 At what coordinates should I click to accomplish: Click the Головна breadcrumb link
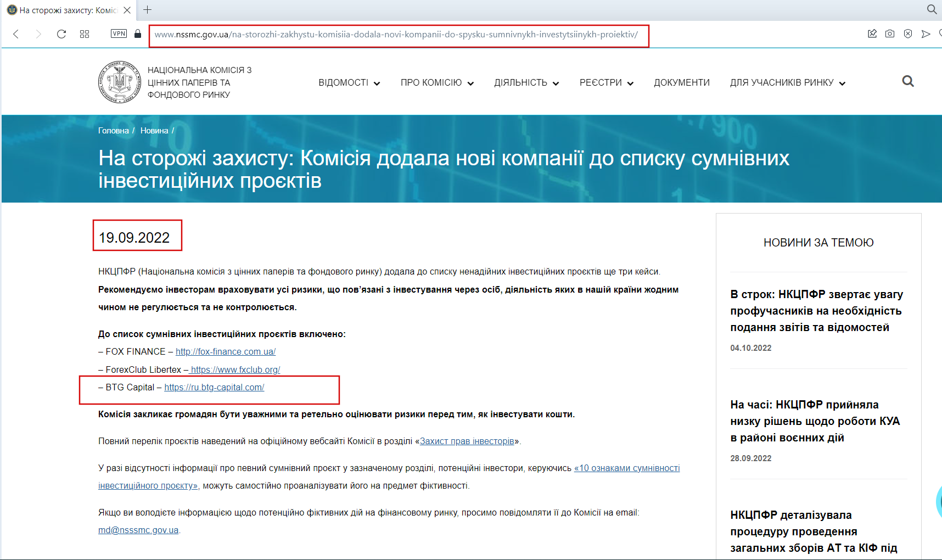[113, 131]
